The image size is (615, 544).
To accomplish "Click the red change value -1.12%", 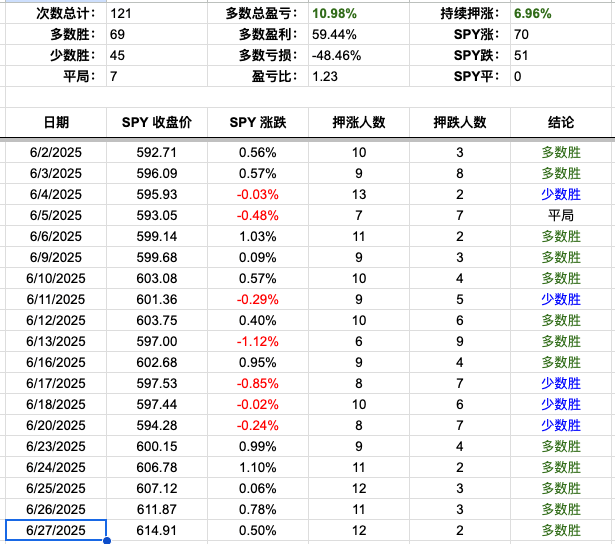I will point(258,342).
